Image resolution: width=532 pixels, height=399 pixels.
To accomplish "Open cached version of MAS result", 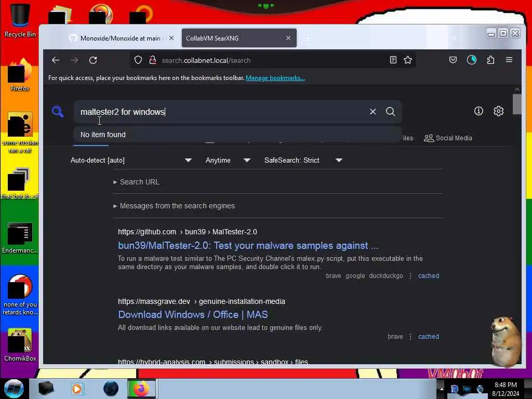I will coord(429,337).
